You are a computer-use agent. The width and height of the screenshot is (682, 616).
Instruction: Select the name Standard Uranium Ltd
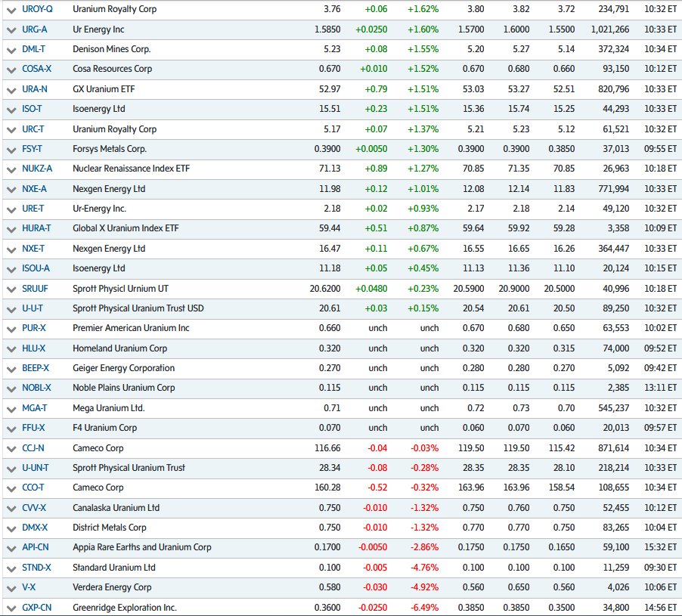[114, 567]
